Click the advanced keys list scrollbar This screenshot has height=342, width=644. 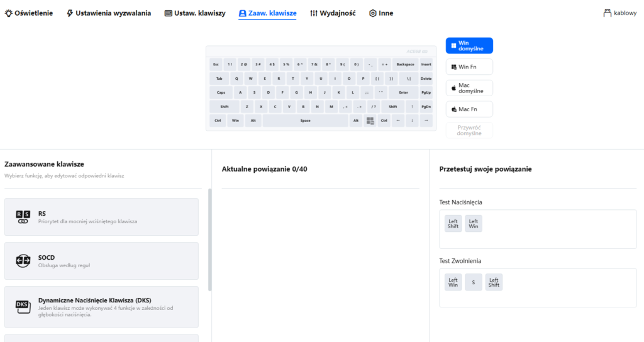tap(210, 240)
